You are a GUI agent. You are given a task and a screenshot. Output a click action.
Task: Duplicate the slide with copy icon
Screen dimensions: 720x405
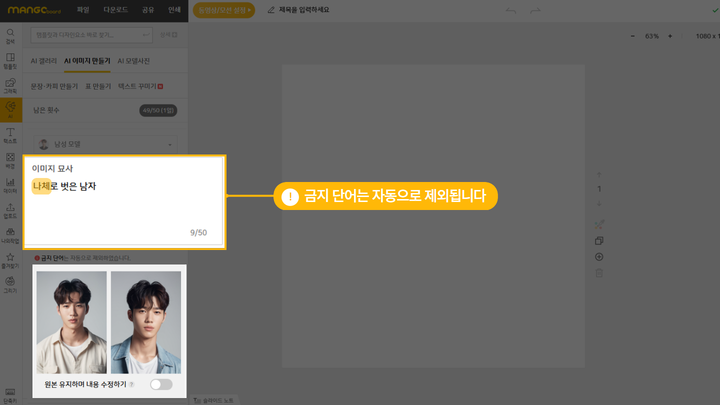click(x=599, y=241)
